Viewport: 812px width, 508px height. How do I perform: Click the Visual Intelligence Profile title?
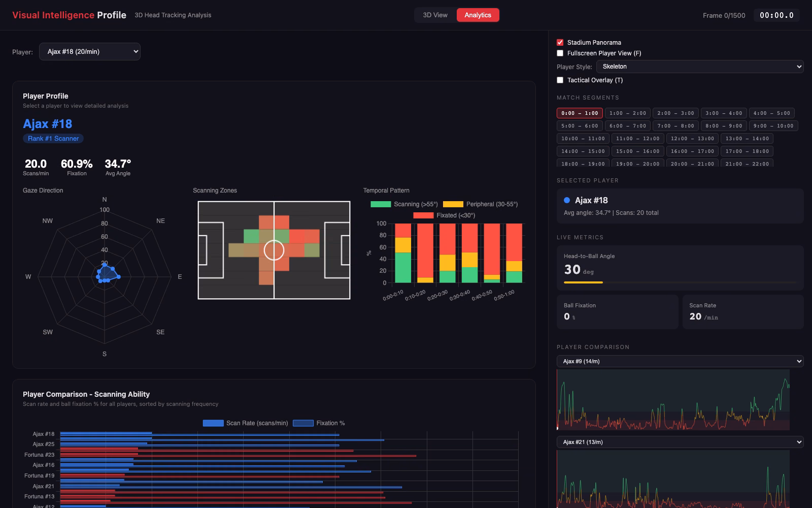(69, 15)
